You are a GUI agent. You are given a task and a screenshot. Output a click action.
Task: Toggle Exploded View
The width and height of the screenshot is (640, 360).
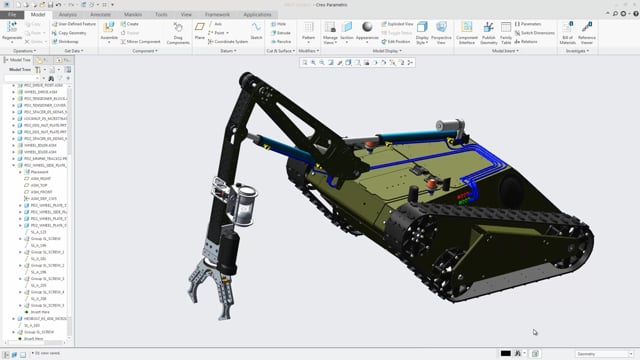[x=398, y=24]
